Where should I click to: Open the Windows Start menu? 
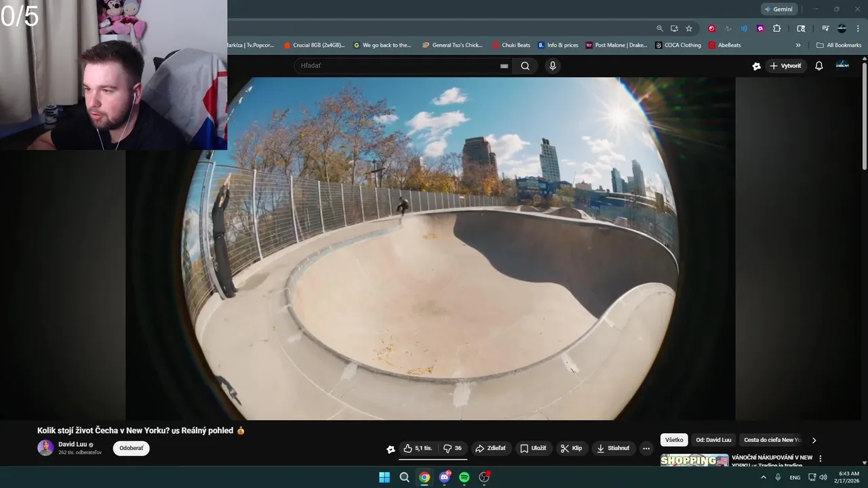(x=384, y=477)
